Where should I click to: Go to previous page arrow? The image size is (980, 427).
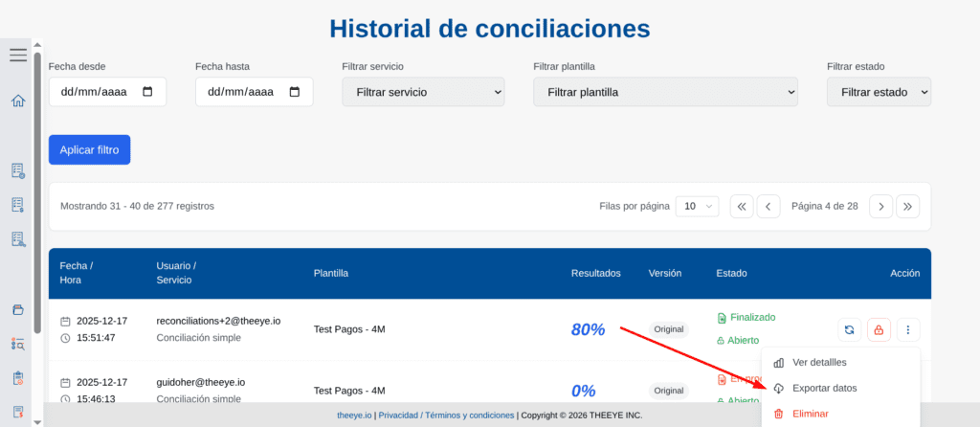pyautogui.click(x=768, y=206)
